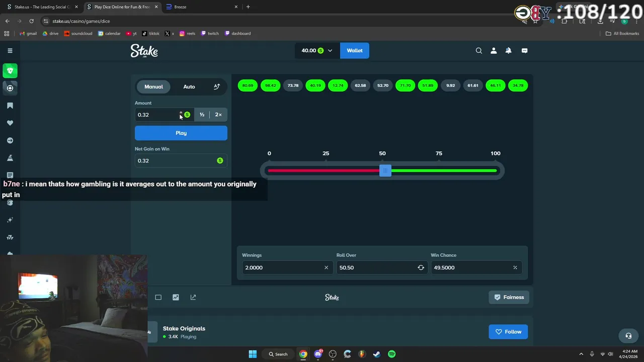Clear the Winnings multiplier with X icon

tap(326, 267)
